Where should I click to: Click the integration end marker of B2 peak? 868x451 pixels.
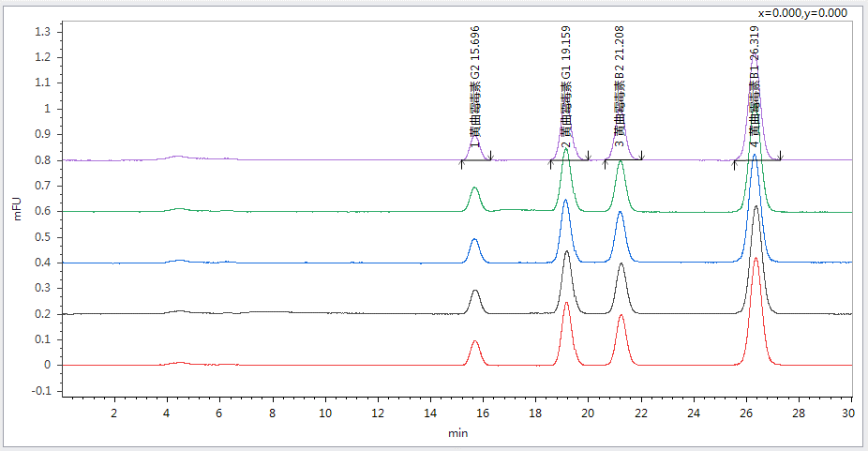[642, 156]
